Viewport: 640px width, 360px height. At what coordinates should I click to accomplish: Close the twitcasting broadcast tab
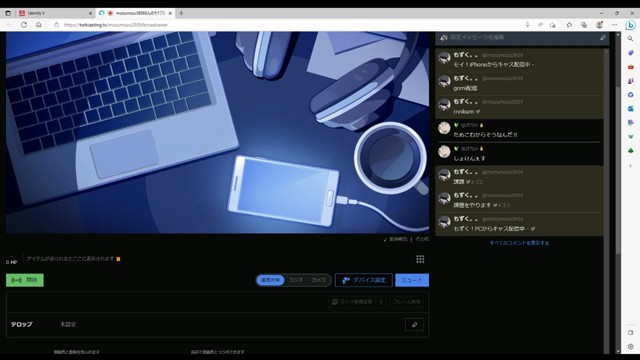coord(170,13)
